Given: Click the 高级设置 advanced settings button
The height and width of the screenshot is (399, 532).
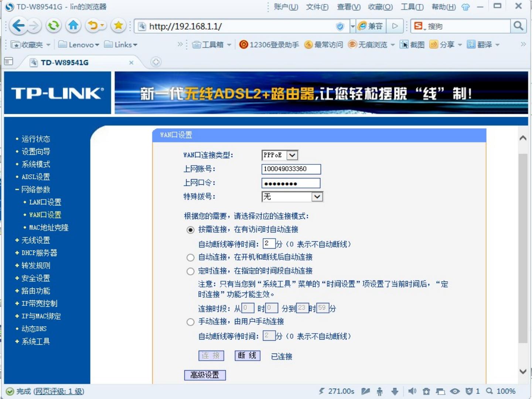Looking at the screenshot, I should tap(205, 375).
